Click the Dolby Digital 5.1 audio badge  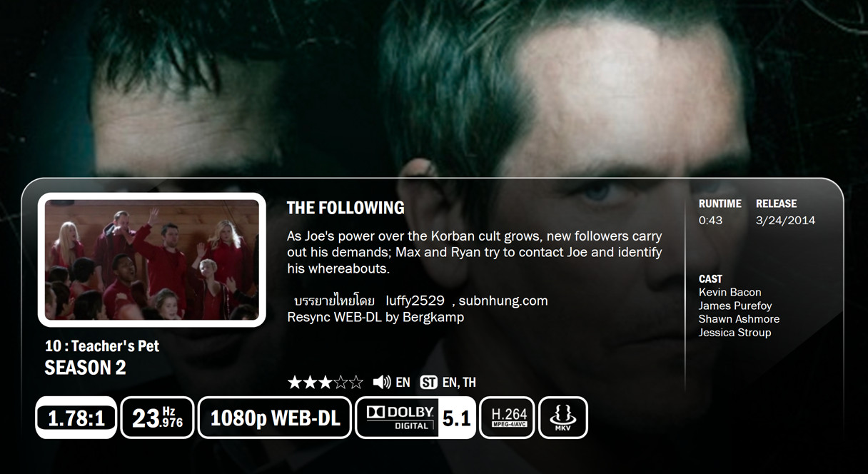pyautogui.click(x=415, y=418)
